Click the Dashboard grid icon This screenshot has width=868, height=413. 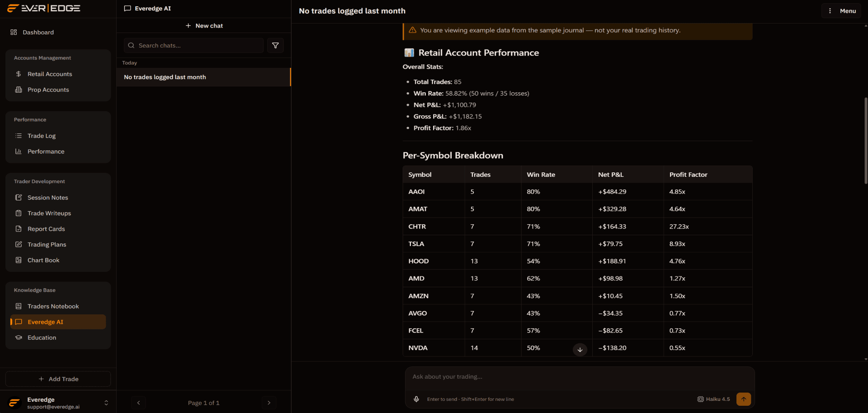coord(14,32)
